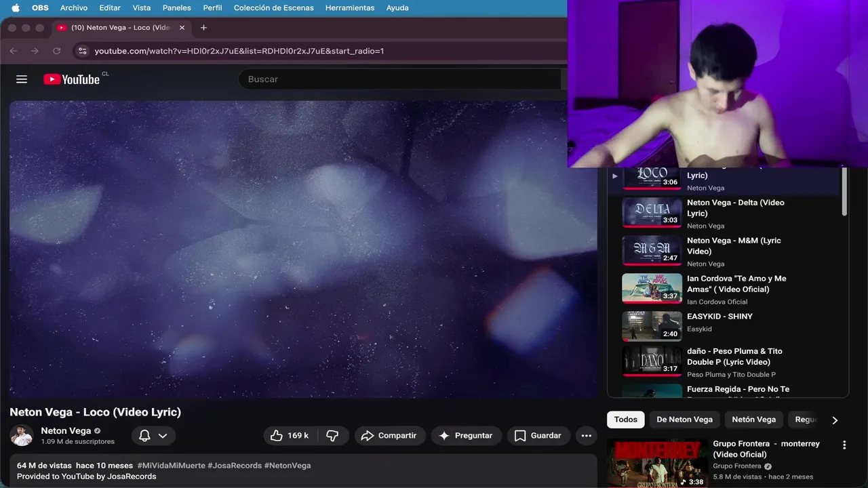Open options menu for Grupo Frontera monterrey
The image size is (868, 488).
pos(844,445)
